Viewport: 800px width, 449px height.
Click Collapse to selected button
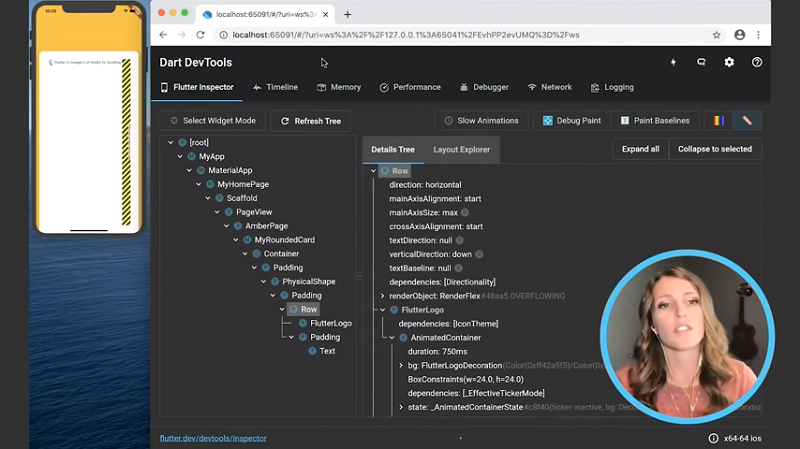tap(715, 149)
